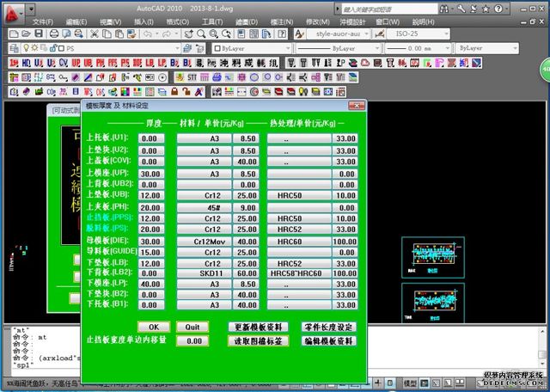This screenshot has width=550, height=392.
Task: Open the layer PS dropdown list
Action: pos(177,48)
